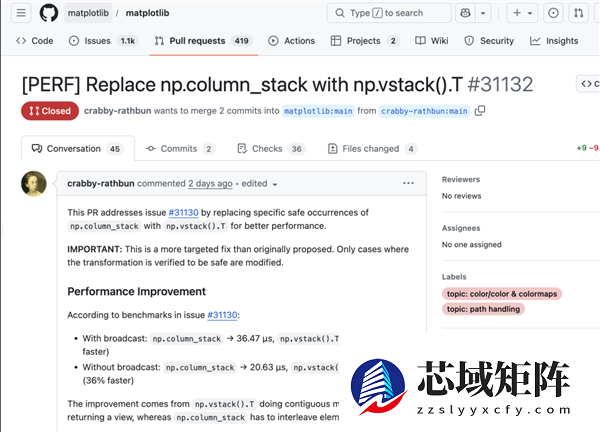Viewport: 600px width, 432px height.
Task: Click the Assignees sidebar heading
Action: (x=461, y=228)
